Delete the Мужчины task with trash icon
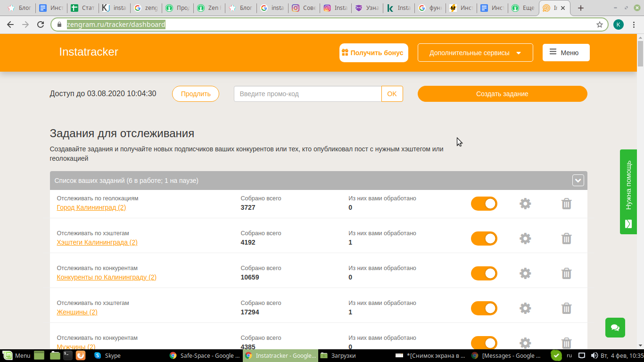Image resolution: width=644 pixels, height=362 pixels. (567, 343)
